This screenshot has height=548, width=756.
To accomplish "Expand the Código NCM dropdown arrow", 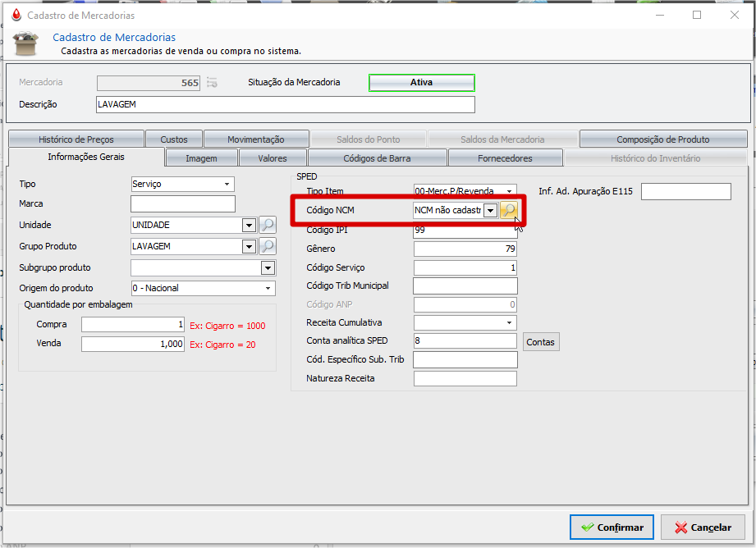I will [490, 211].
